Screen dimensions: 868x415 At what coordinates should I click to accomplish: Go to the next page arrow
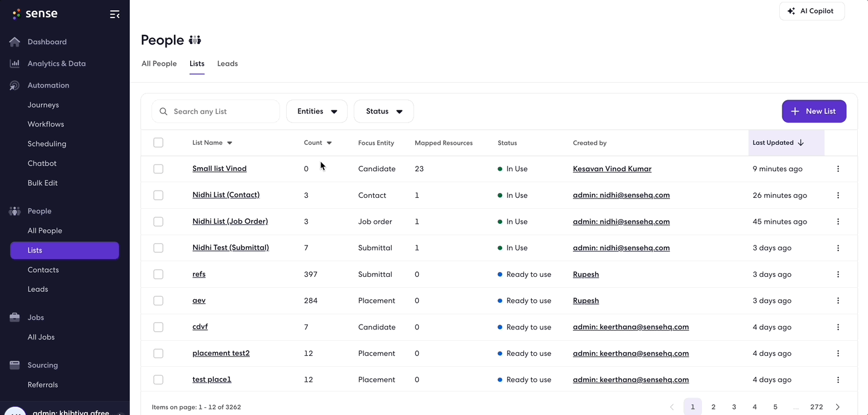pyautogui.click(x=837, y=407)
